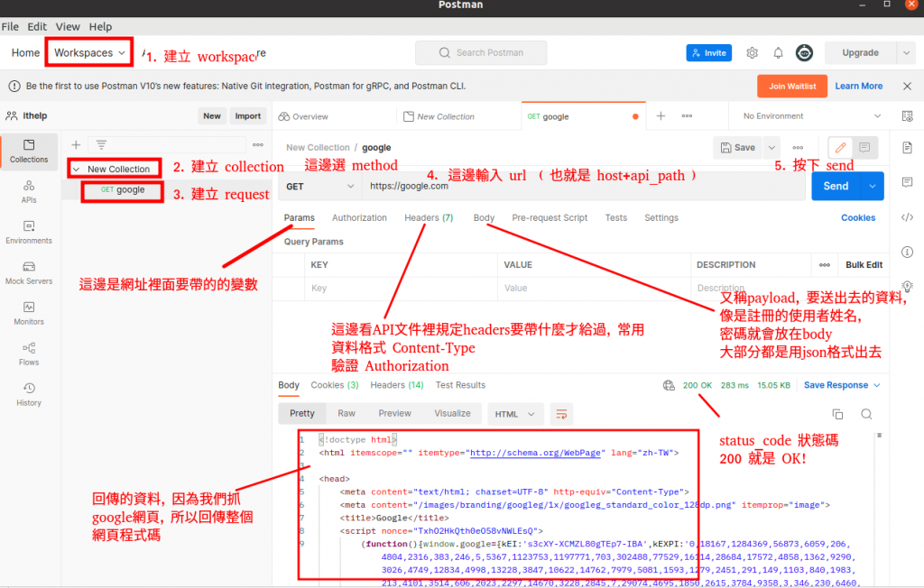
Task: Open the comments mode icon
Action: (x=864, y=148)
